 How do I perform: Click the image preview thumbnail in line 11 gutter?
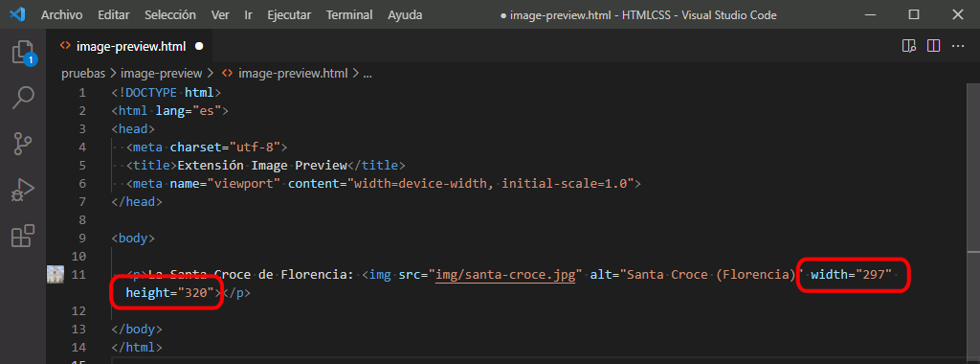[56, 275]
